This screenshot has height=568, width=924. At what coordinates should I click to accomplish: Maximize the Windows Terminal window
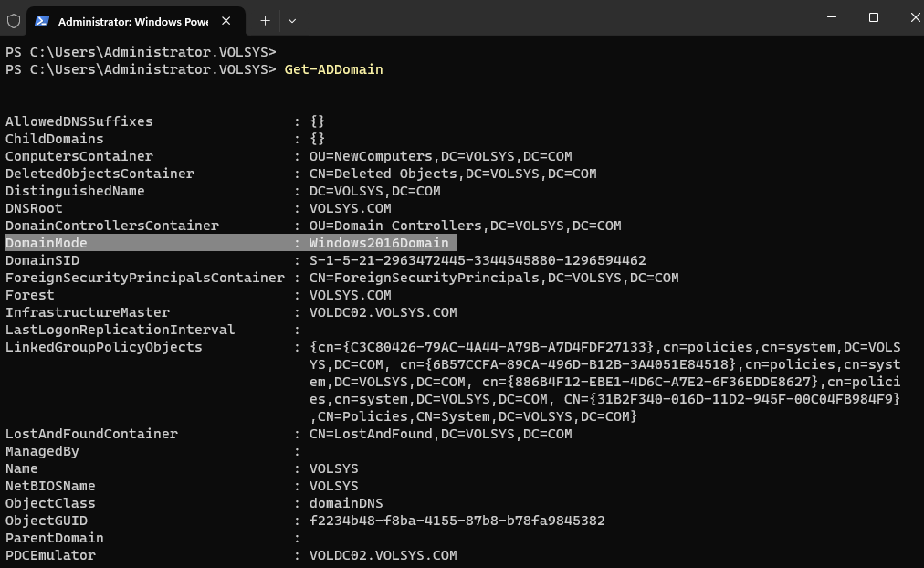874,17
